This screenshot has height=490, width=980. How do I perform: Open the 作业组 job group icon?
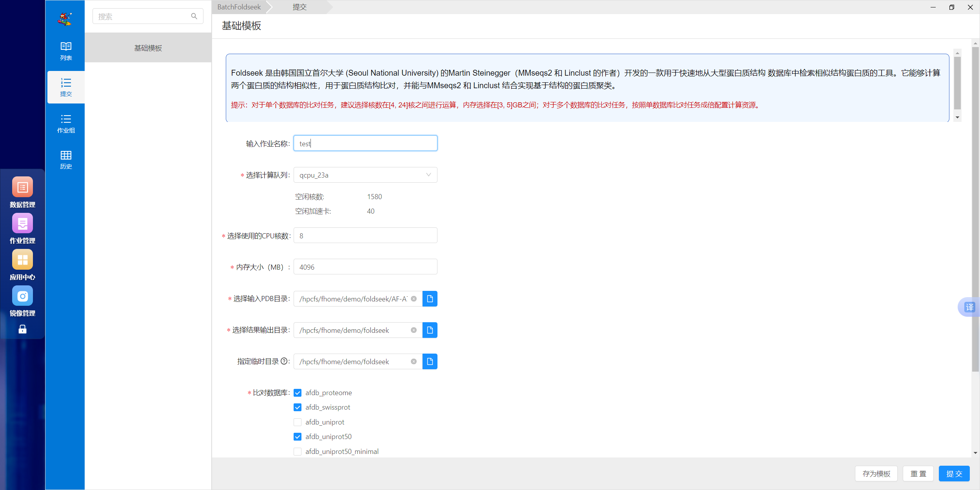coord(66,123)
